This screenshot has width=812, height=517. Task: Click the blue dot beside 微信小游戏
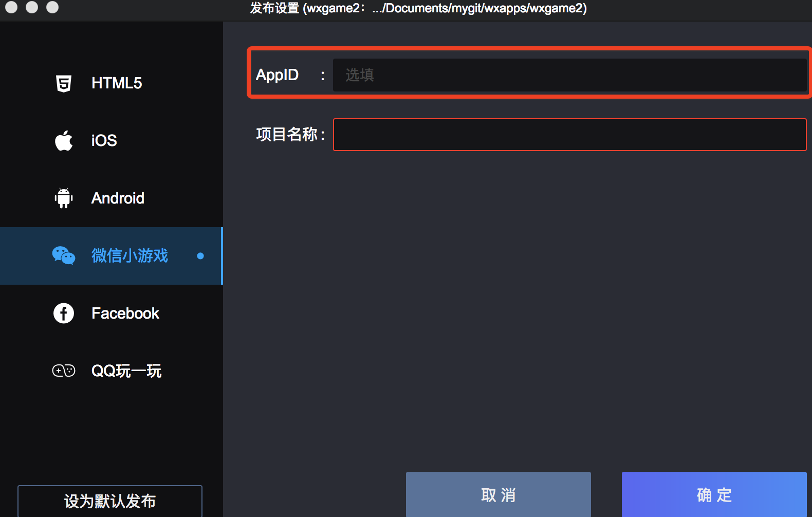(x=200, y=256)
